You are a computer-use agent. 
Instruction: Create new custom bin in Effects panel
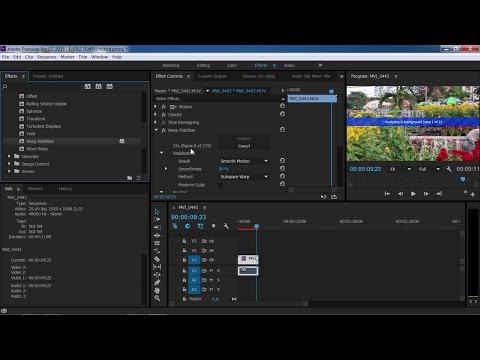(x=130, y=178)
